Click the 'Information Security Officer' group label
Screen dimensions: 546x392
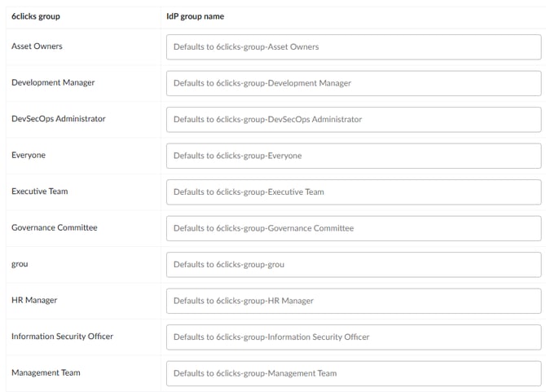coord(62,337)
